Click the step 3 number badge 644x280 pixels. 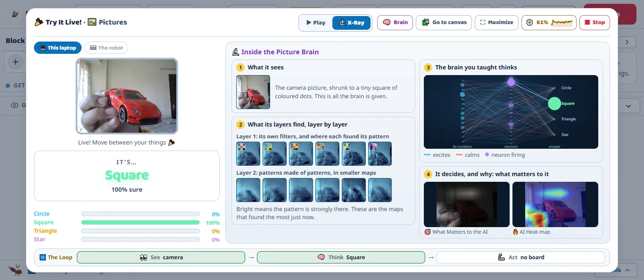[x=428, y=68]
